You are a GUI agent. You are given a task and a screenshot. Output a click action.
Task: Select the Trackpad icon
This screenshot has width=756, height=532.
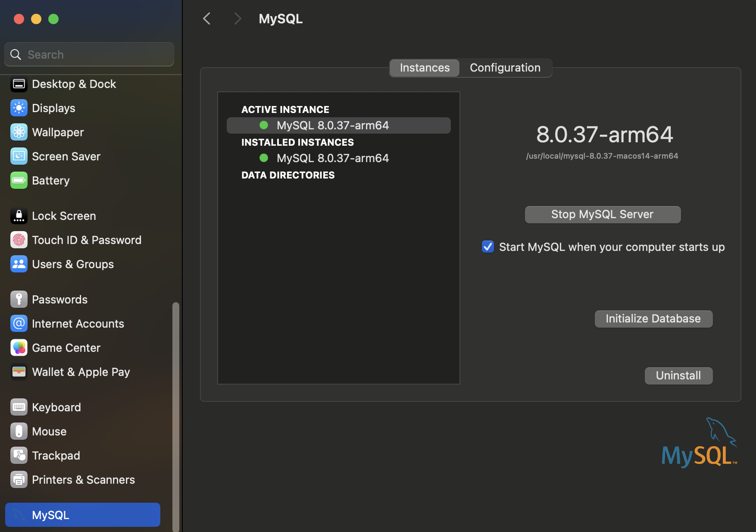click(19, 456)
